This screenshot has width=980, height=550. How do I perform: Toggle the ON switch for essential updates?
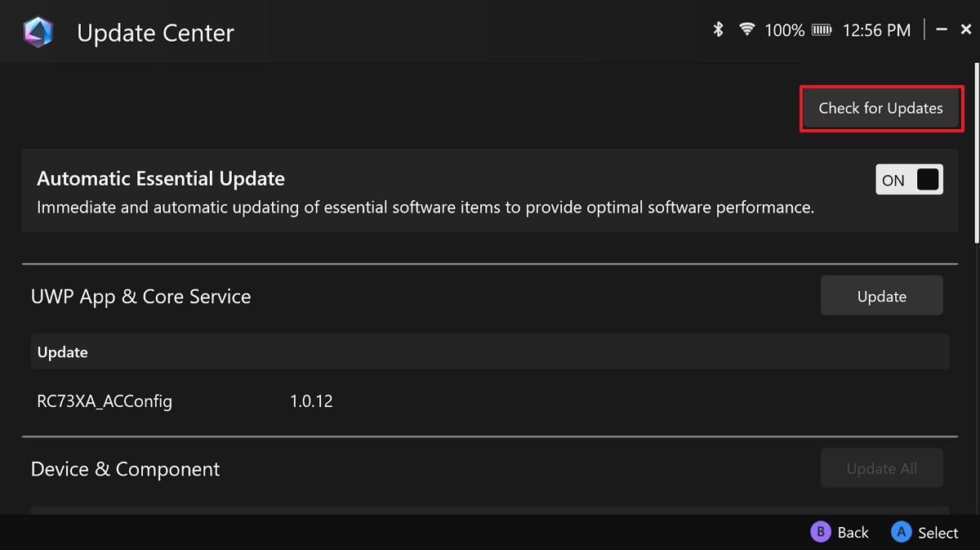909,179
